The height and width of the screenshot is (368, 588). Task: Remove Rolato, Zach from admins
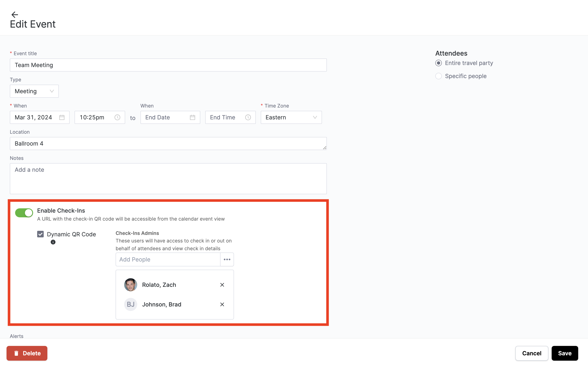coord(222,285)
